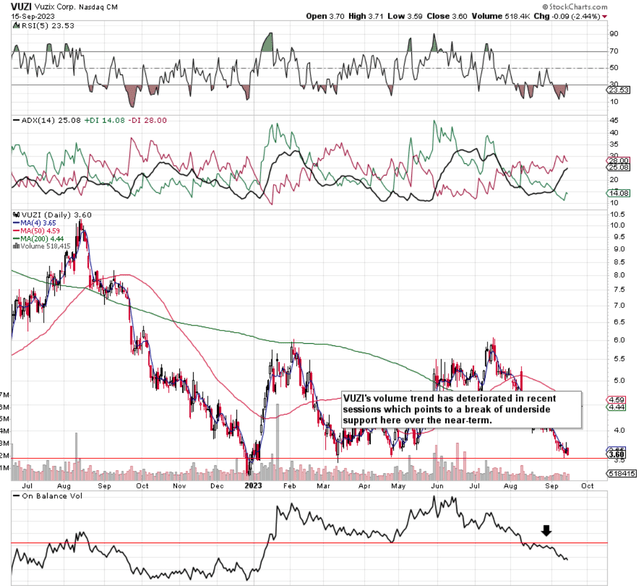Click the red down-triangle change indicator
640x586 pixels.
[604, 17]
